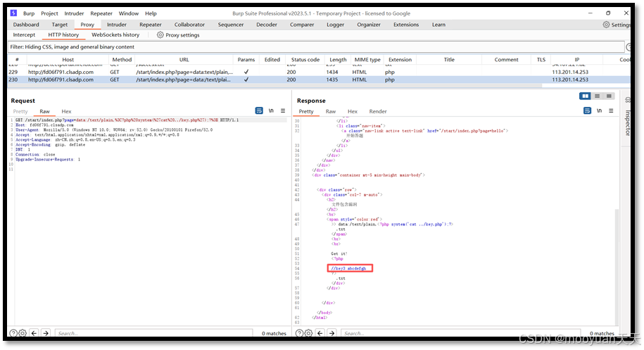This screenshot has width=644, height=350.
Task: Switch to the Logger tab
Action: (335, 25)
